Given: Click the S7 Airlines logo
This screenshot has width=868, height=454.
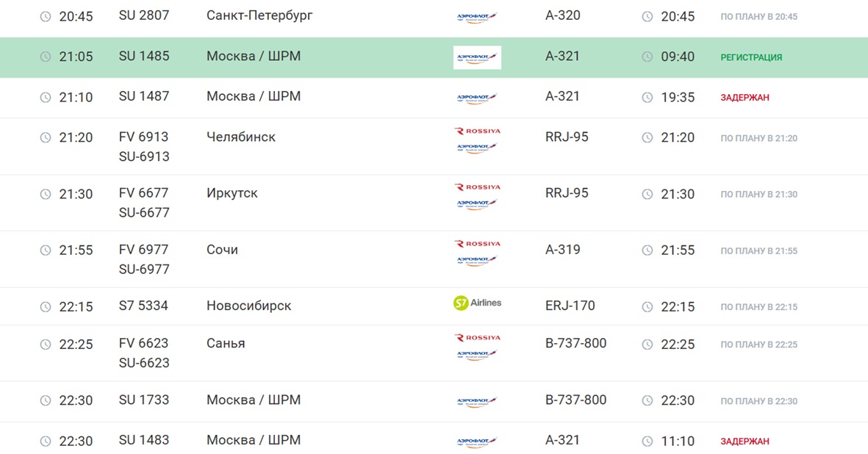Looking at the screenshot, I should click(x=477, y=303).
